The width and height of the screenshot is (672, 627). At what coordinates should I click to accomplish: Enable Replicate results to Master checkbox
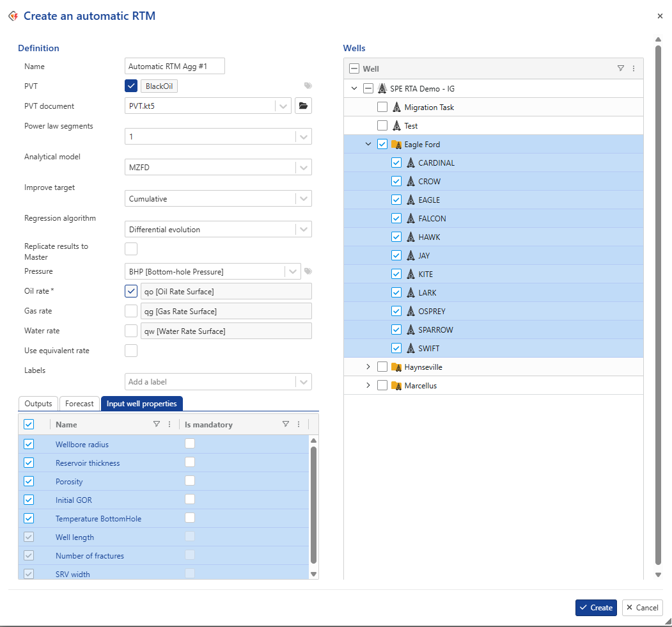click(131, 249)
